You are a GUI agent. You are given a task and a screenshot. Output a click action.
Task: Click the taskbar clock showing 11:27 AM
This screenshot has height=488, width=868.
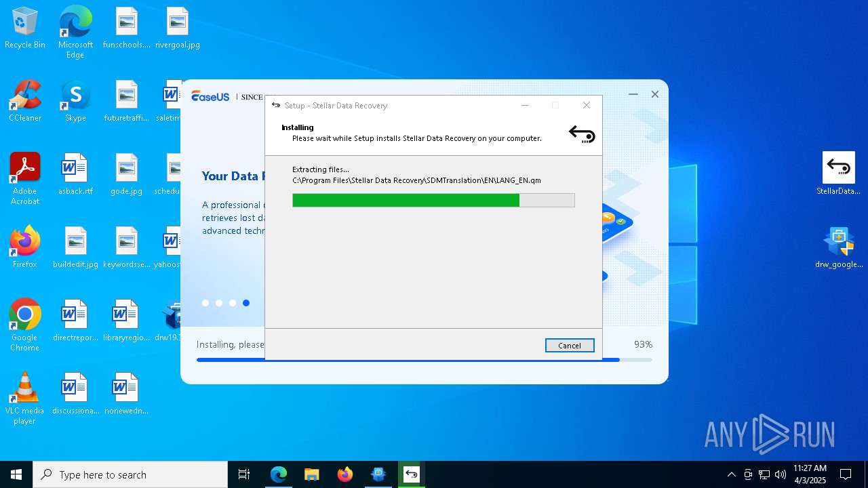click(x=810, y=474)
